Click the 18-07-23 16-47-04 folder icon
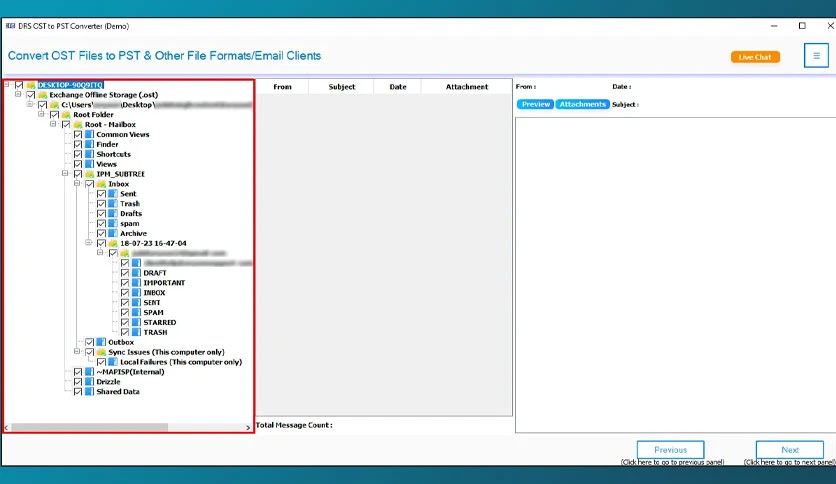The height and width of the screenshot is (484, 836). pyautogui.click(x=114, y=243)
